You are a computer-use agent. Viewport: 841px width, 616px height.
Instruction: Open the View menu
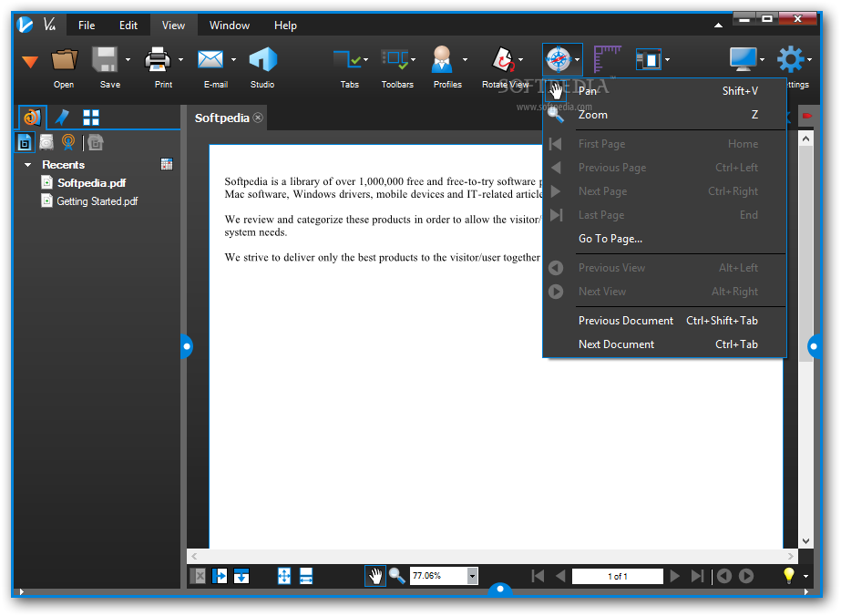[x=173, y=26]
